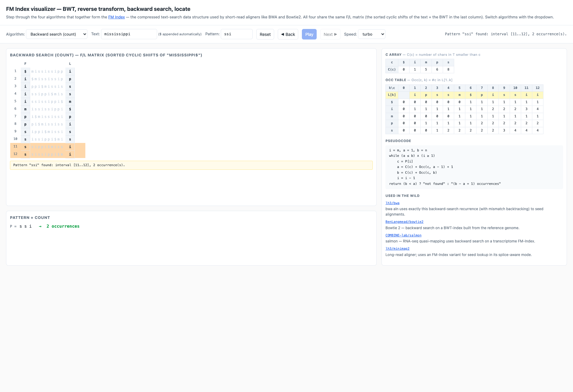Click C array value 6 under p
This screenshot has width=573, height=392.
click(437, 69)
